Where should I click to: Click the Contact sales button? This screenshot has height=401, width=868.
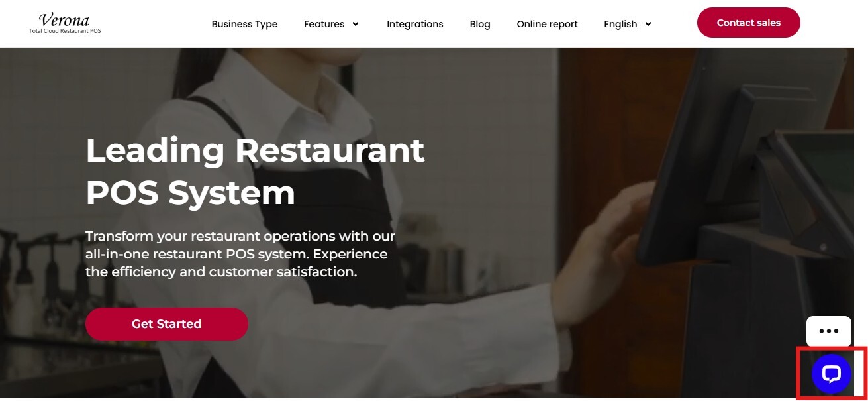click(748, 23)
